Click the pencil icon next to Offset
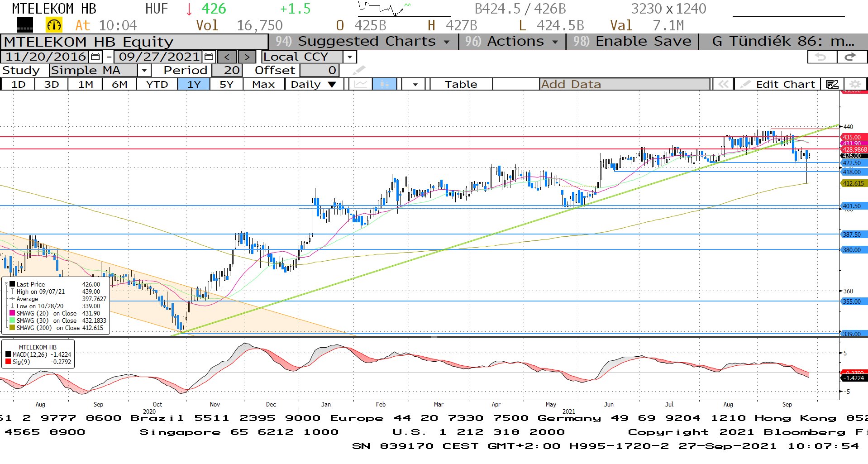Image resolution: width=868 pixels, height=464 pixels. pyautogui.click(x=359, y=70)
